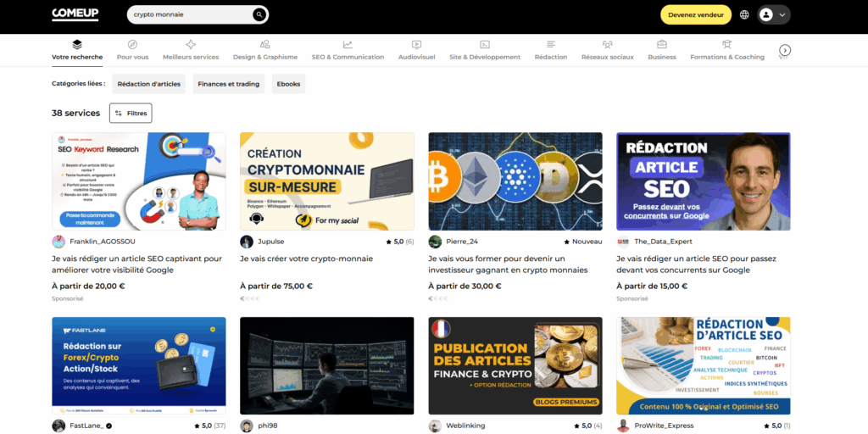Open title about devenir investisseur gagnant
Image resolution: width=868 pixels, height=434 pixels.
[508, 264]
